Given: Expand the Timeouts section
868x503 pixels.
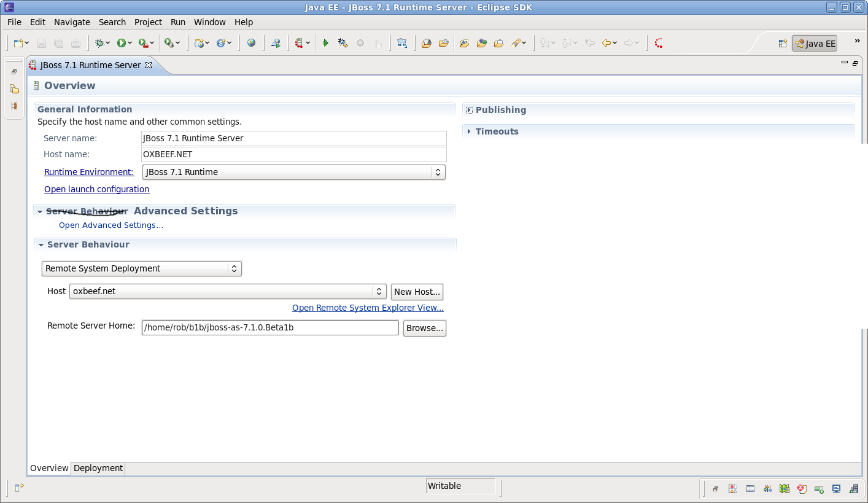Looking at the screenshot, I should 469,131.
